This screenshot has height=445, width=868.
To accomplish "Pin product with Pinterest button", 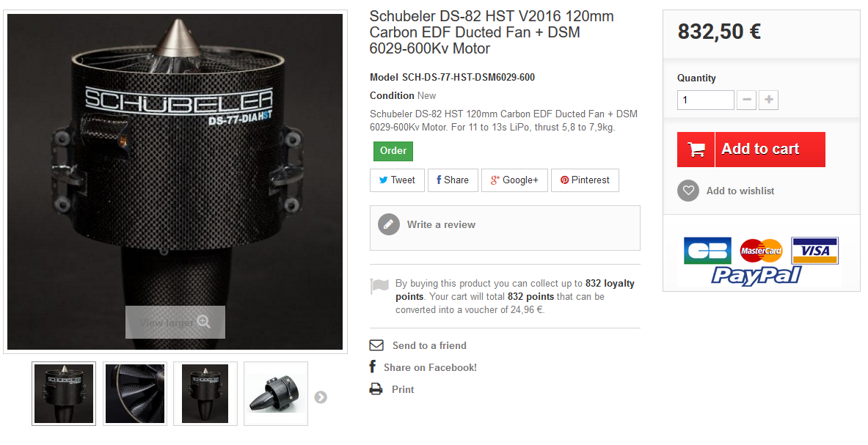I will 585,180.
